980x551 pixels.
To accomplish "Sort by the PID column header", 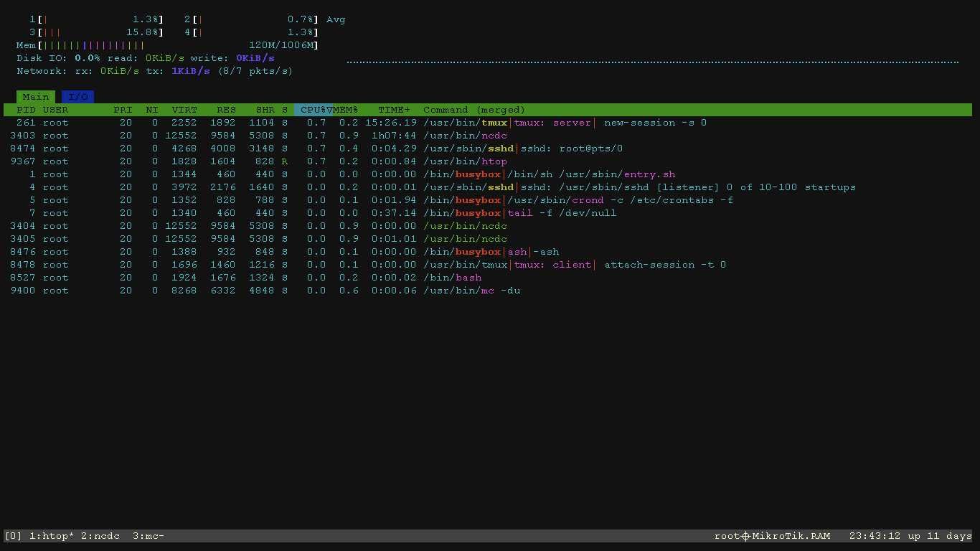I will (26, 110).
